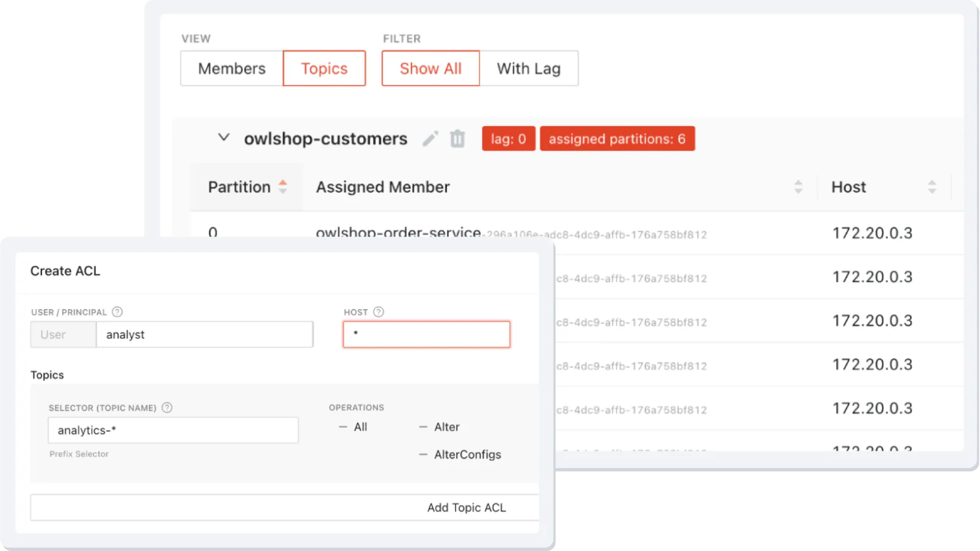Open the Selector (Topic Name) help icon
The image size is (980, 551).
167,408
